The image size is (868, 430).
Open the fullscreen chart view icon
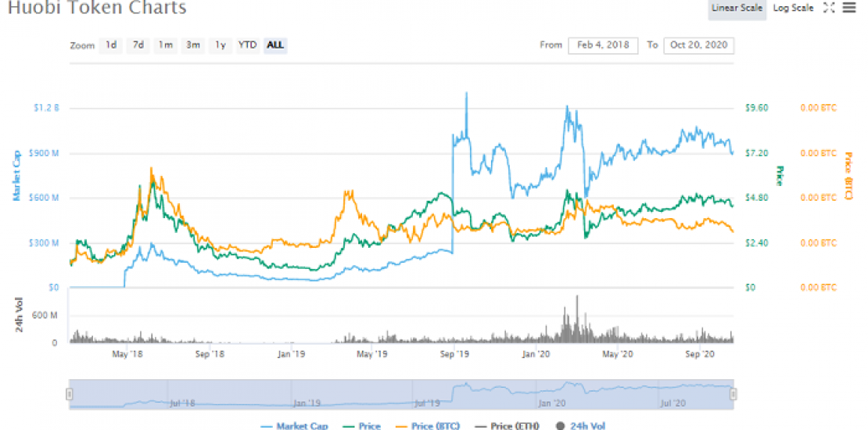(830, 8)
